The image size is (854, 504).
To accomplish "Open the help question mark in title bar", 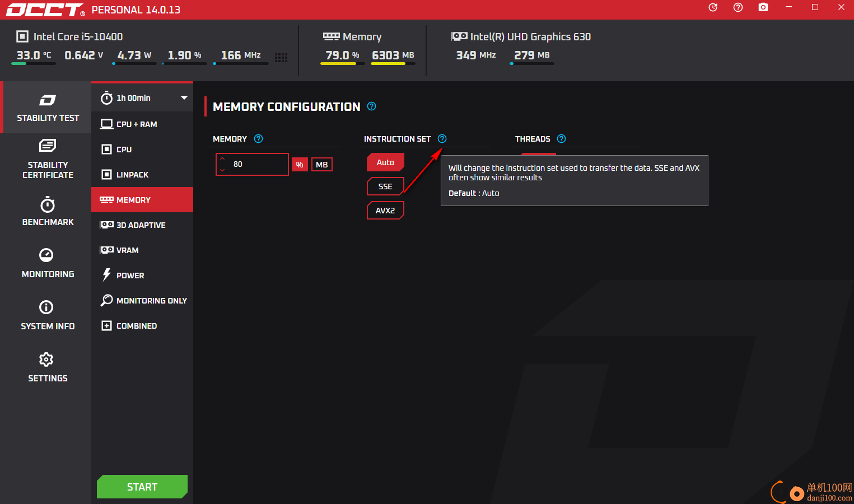I will coord(738,7).
